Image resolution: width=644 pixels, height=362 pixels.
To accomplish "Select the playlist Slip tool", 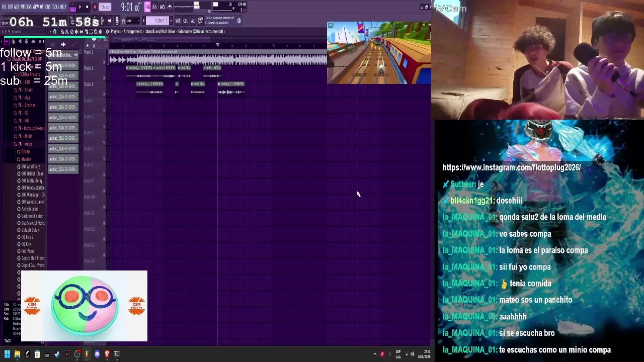I will point(82,31).
